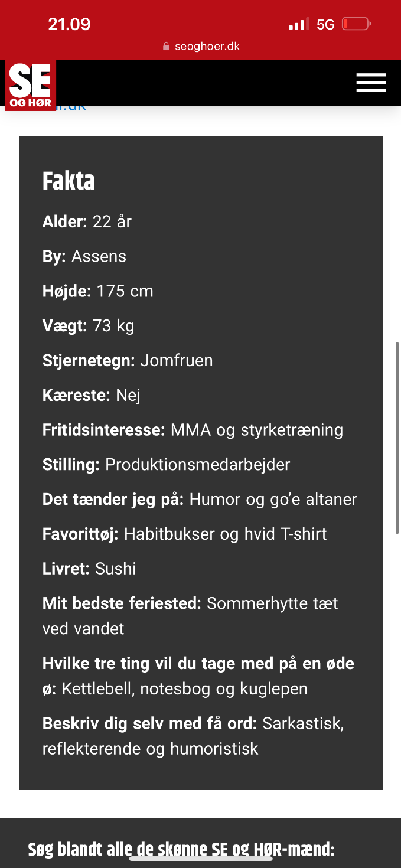401x868 pixels.
Task: Click the page scrollbar on right edge
Action: pyautogui.click(x=397, y=438)
